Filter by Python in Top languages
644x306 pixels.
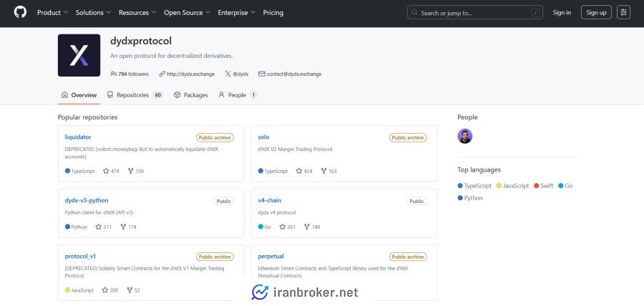pyautogui.click(x=470, y=198)
